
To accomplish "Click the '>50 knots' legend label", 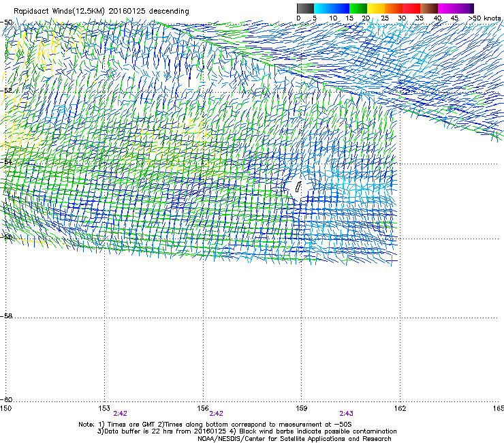I will click(484, 18).
